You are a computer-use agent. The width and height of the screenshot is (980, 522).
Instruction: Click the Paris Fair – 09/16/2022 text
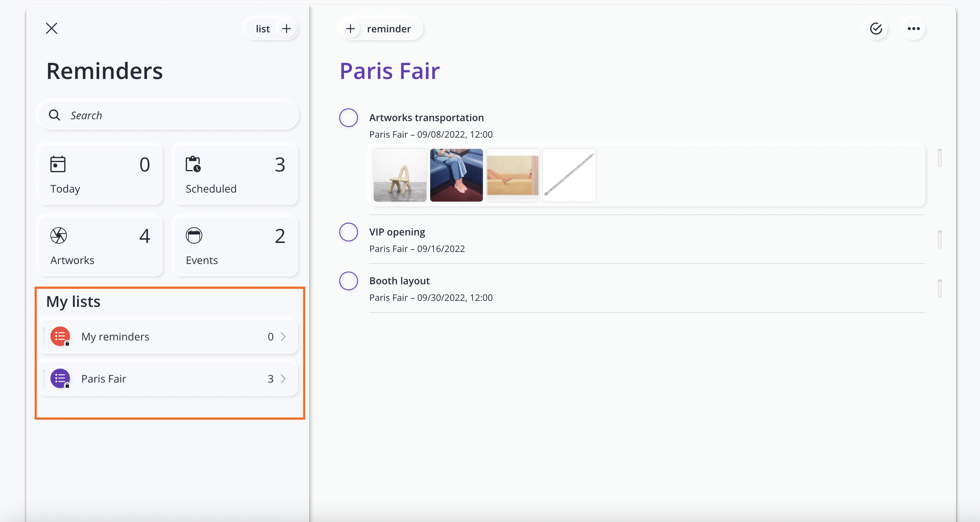pyautogui.click(x=417, y=249)
